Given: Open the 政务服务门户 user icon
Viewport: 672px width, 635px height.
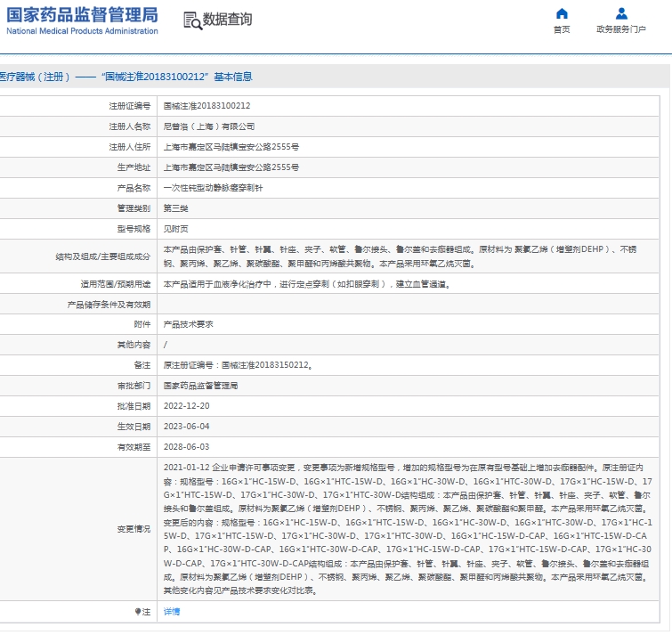Looking at the screenshot, I should (x=621, y=13).
